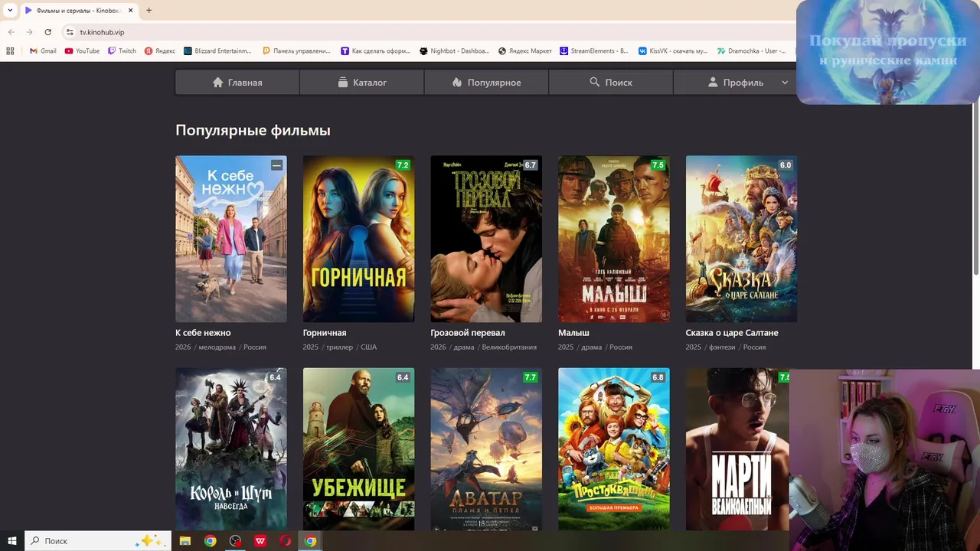
Task: Open the Простоквашино movie poster
Action: [x=614, y=449]
